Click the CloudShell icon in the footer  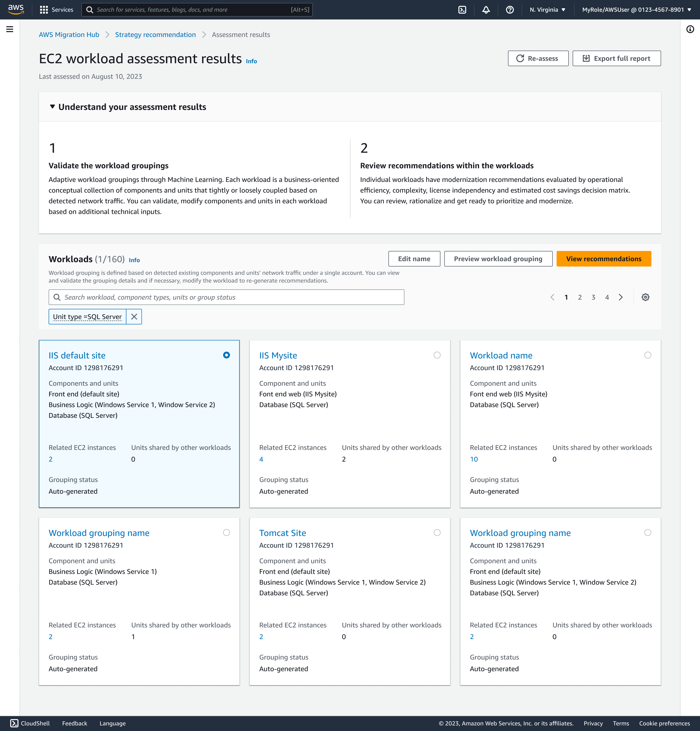pyautogui.click(x=14, y=723)
